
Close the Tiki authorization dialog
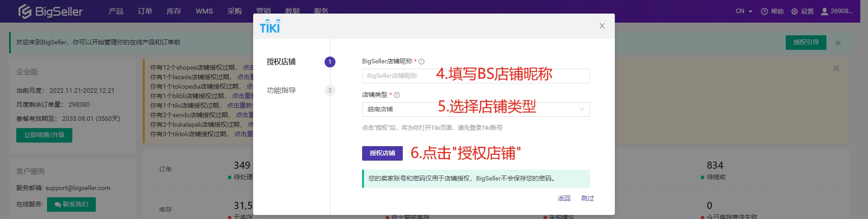click(602, 26)
